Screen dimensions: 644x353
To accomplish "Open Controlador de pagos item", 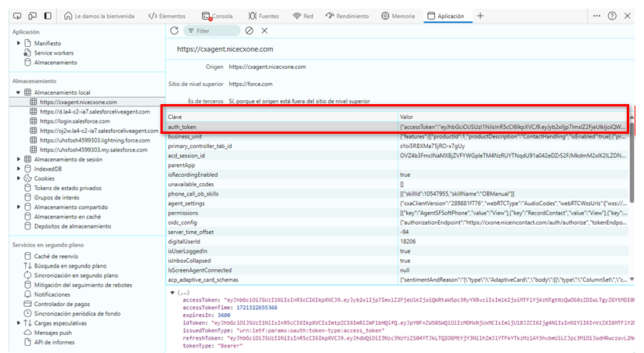I will point(62,304).
